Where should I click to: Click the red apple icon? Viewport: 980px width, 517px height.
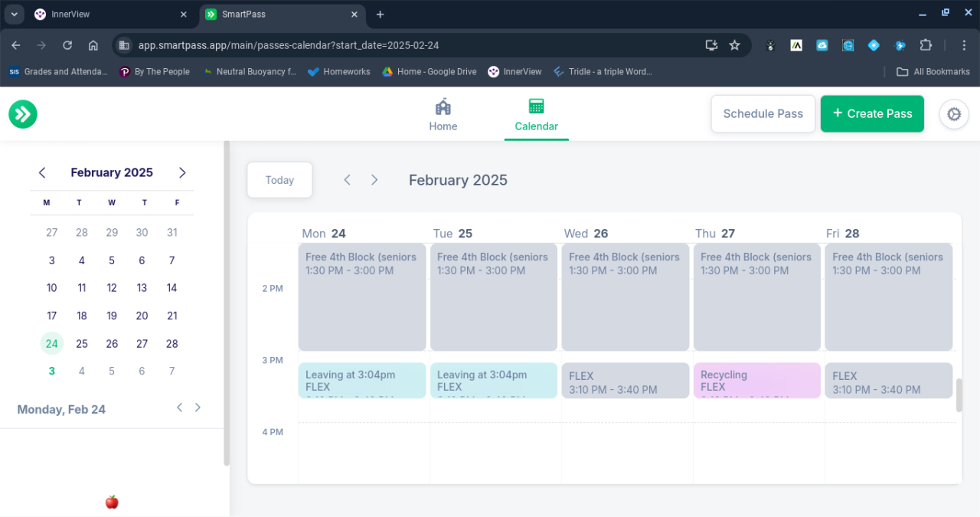[x=112, y=502]
